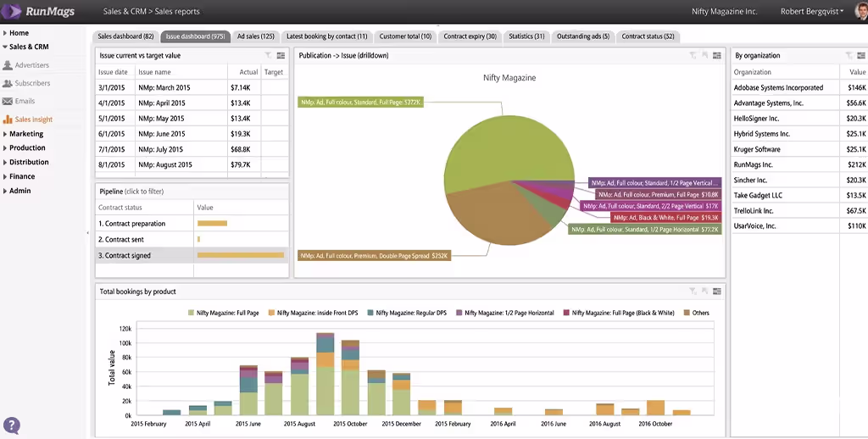Viewport: 868px width, 439px height.
Task: Select the NMp: August 2015 issue row
Action: point(192,165)
